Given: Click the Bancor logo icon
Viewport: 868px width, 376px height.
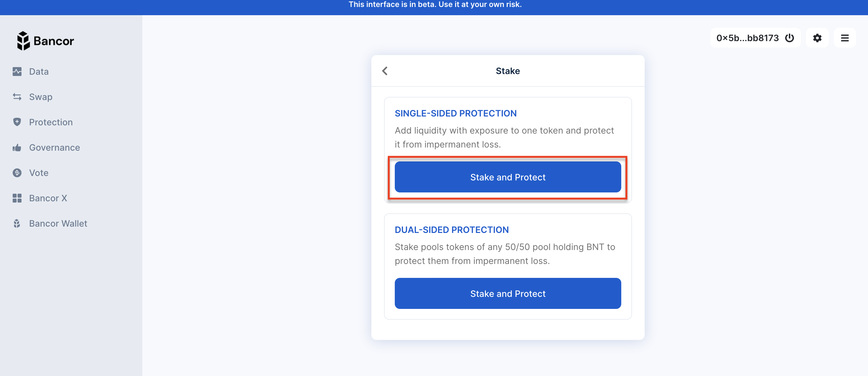Looking at the screenshot, I should tap(23, 41).
